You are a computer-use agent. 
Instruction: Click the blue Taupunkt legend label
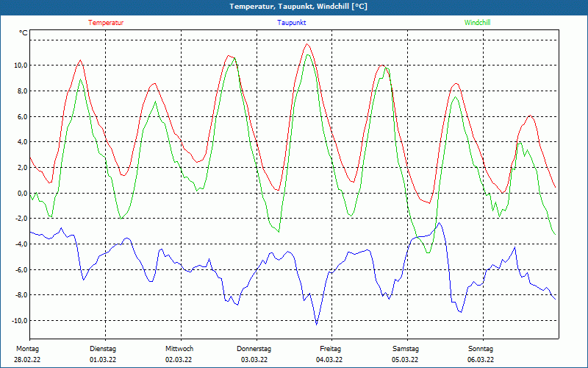291,23
